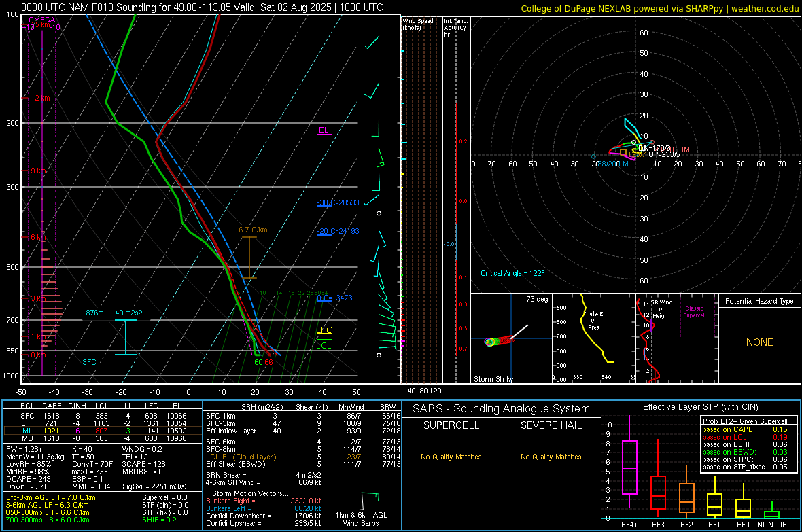Click the SR Wind v. Height panel label

click(x=661, y=309)
